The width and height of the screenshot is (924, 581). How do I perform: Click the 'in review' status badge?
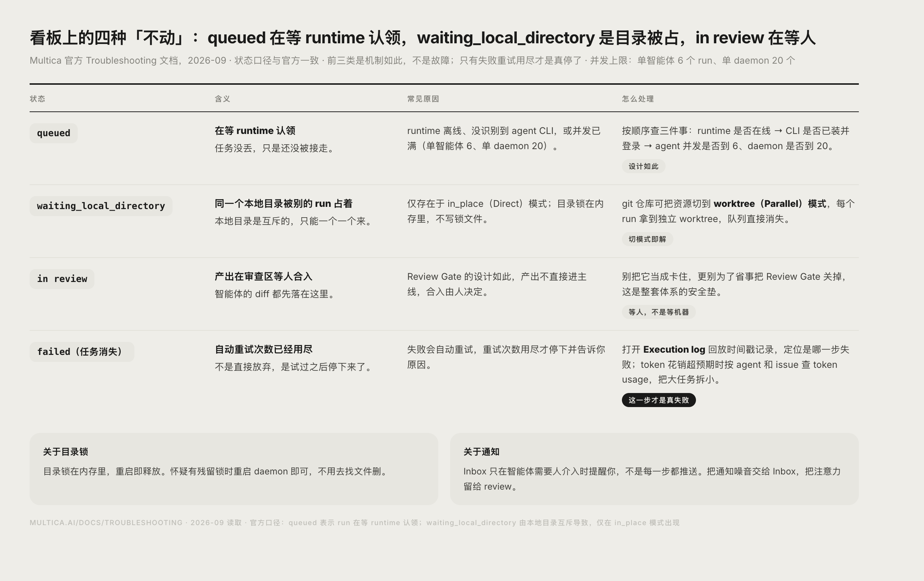[62, 279]
